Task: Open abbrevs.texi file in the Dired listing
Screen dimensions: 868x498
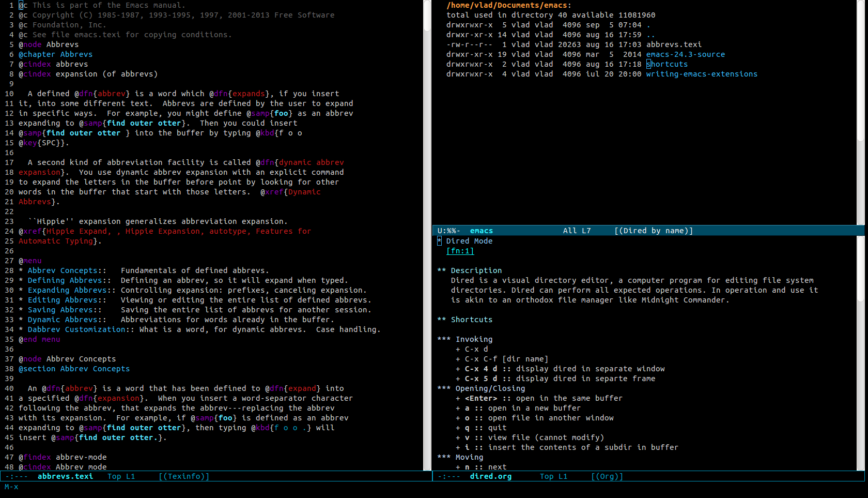Action: tap(674, 44)
